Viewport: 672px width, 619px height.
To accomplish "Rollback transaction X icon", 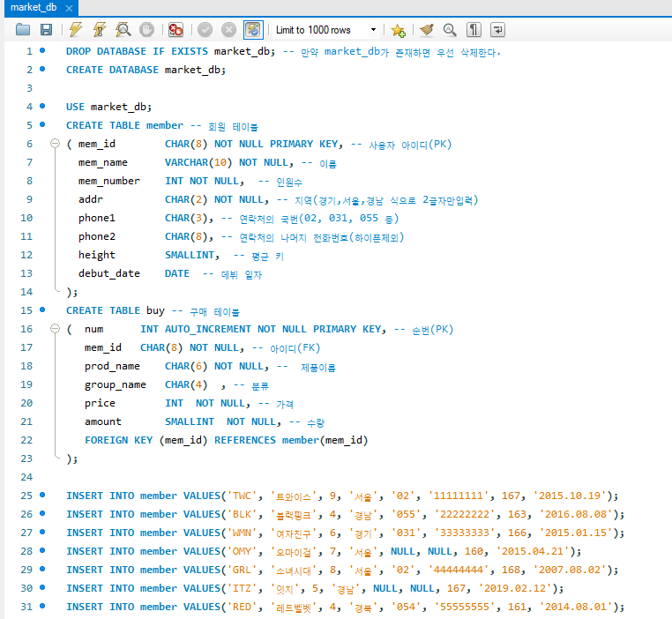I will pyautogui.click(x=228, y=30).
